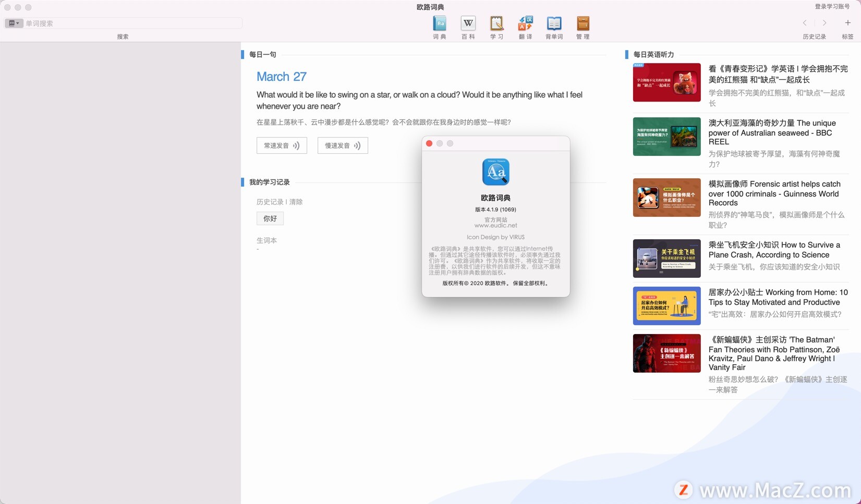The height and width of the screenshot is (504, 861).
Task: Click the Chinese translation of the daily sentence
Action: [383, 122]
